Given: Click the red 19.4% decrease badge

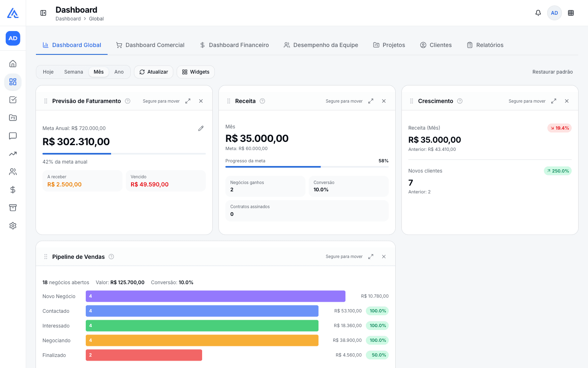Looking at the screenshot, I should [559, 128].
